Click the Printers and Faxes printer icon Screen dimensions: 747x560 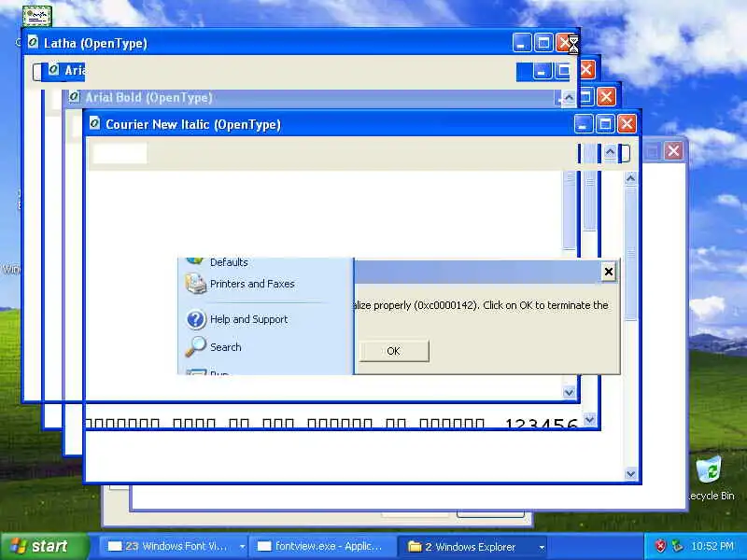195,284
